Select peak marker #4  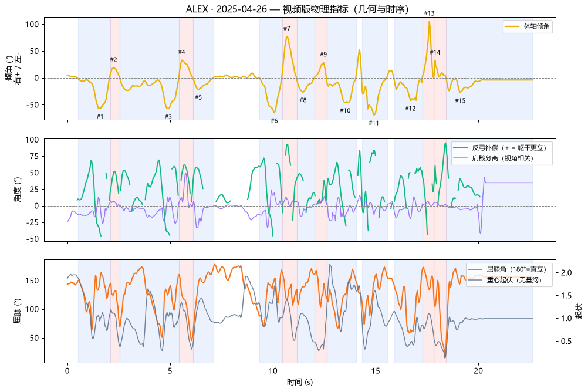coord(181,52)
